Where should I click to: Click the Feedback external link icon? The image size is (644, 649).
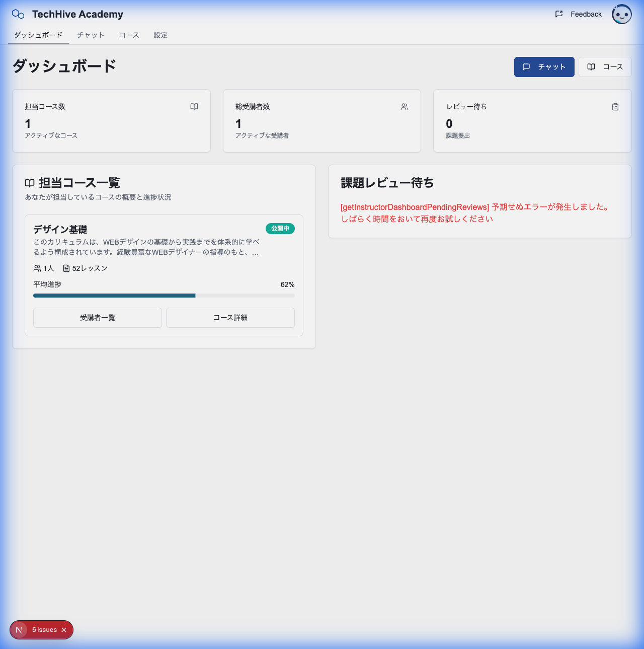[558, 14]
